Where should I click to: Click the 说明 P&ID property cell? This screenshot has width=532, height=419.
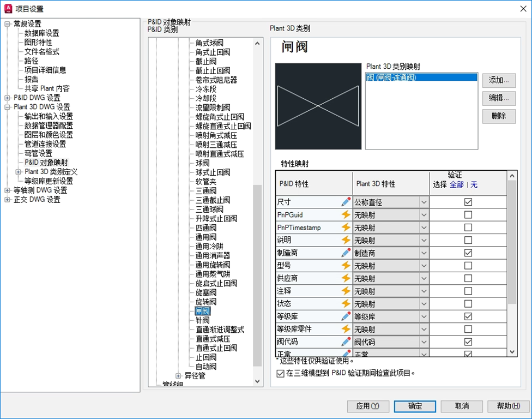tap(314, 240)
